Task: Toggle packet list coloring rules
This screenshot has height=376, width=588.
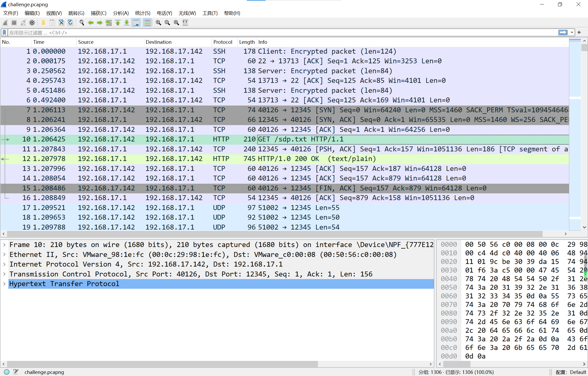Action: (x=148, y=23)
